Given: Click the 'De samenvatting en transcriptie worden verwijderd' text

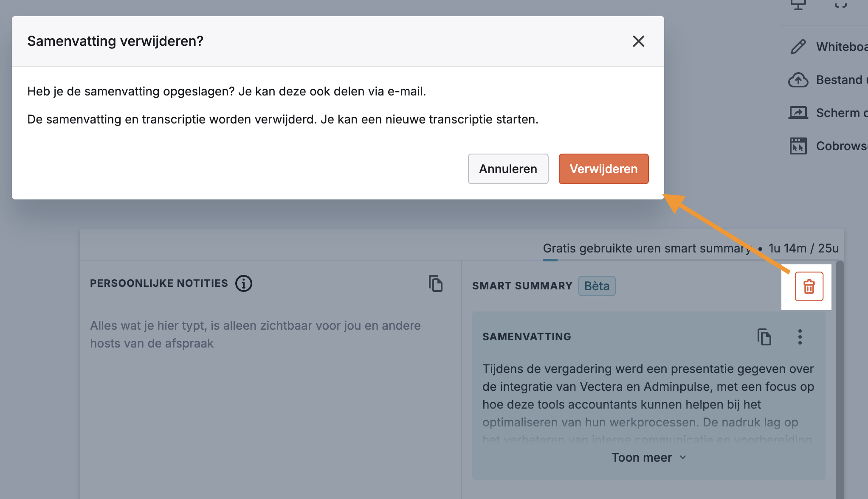Looking at the screenshot, I should click(x=172, y=120).
